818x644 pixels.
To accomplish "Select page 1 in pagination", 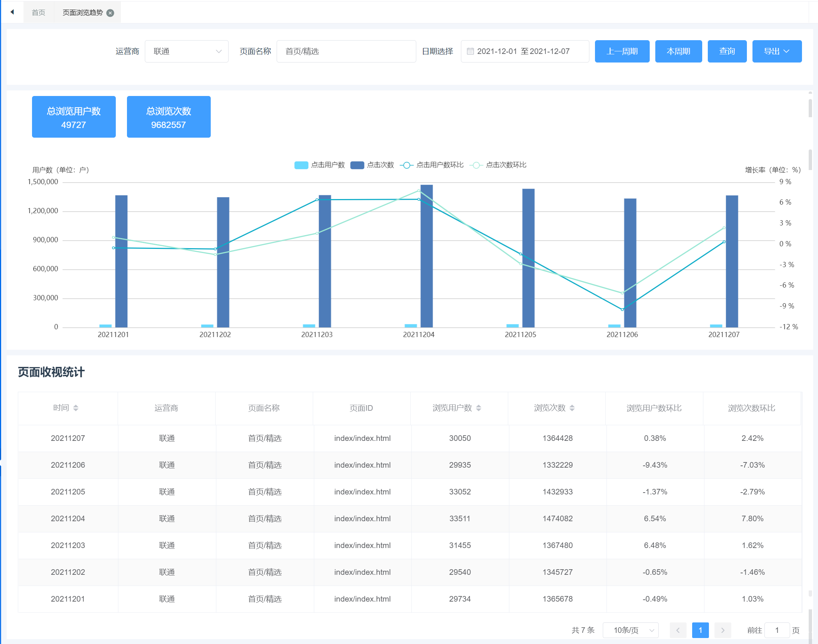I will click(700, 630).
